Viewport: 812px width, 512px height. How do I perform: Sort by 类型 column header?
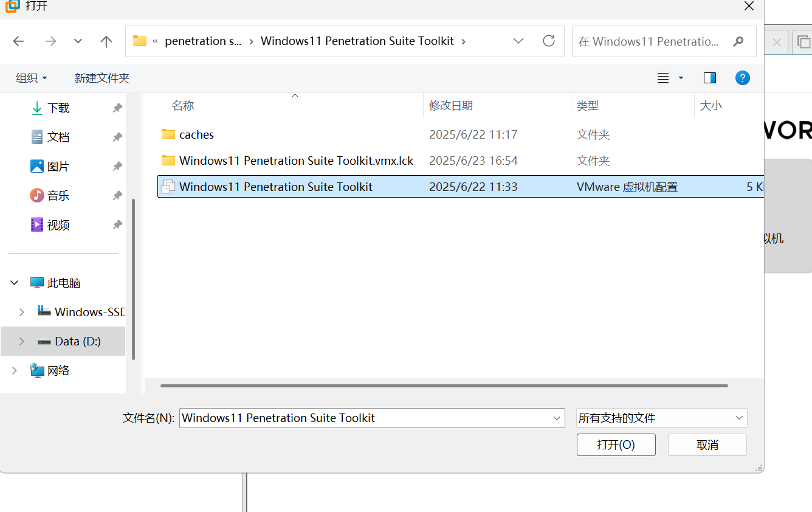pos(588,106)
